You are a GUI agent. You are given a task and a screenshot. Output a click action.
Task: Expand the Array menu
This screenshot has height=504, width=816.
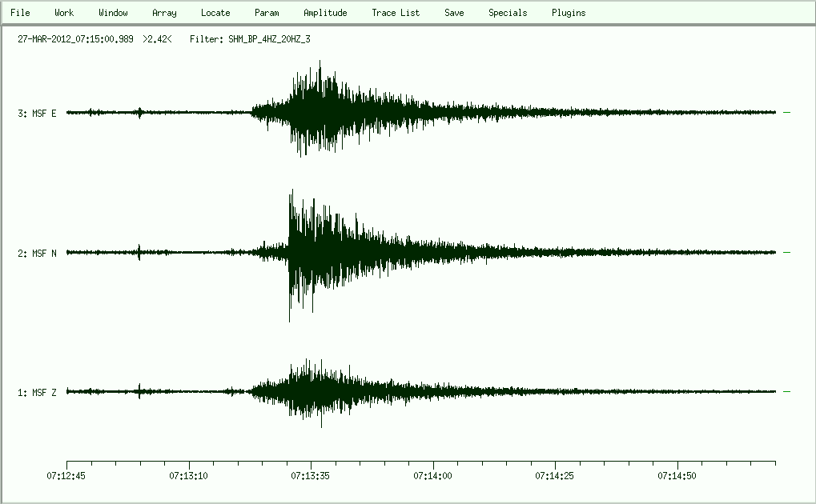[164, 13]
